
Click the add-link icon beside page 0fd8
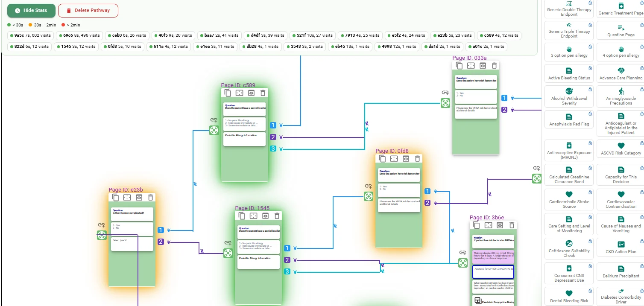[x=369, y=186]
